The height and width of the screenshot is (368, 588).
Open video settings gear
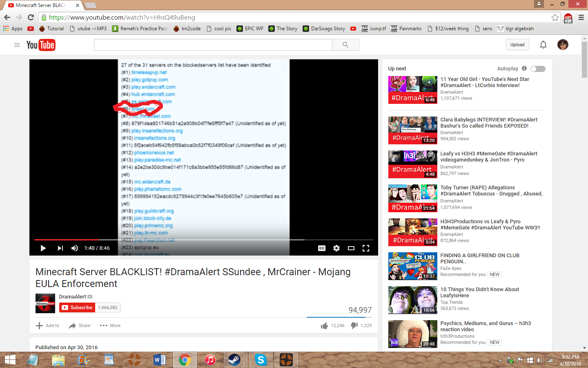click(336, 248)
